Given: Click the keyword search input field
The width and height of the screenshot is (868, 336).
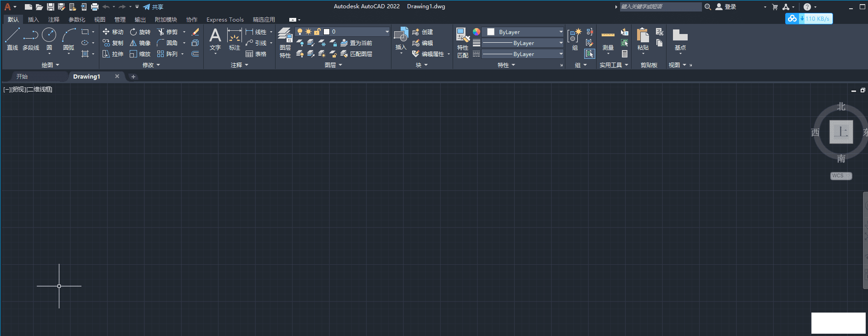Looking at the screenshot, I should pos(660,7).
